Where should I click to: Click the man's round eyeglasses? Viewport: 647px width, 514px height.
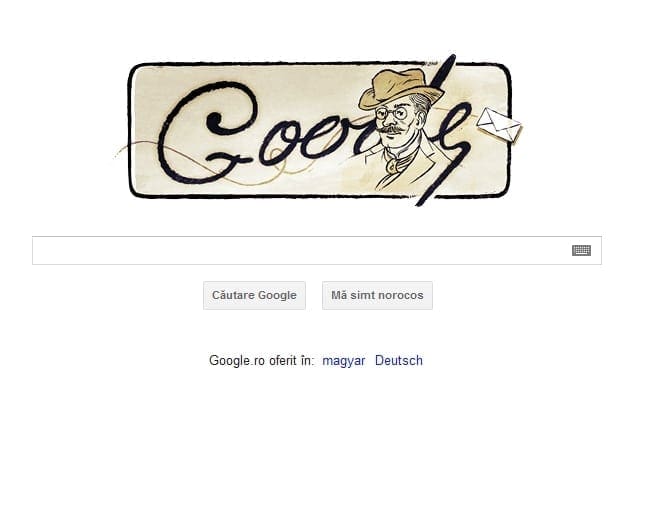click(392, 113)
